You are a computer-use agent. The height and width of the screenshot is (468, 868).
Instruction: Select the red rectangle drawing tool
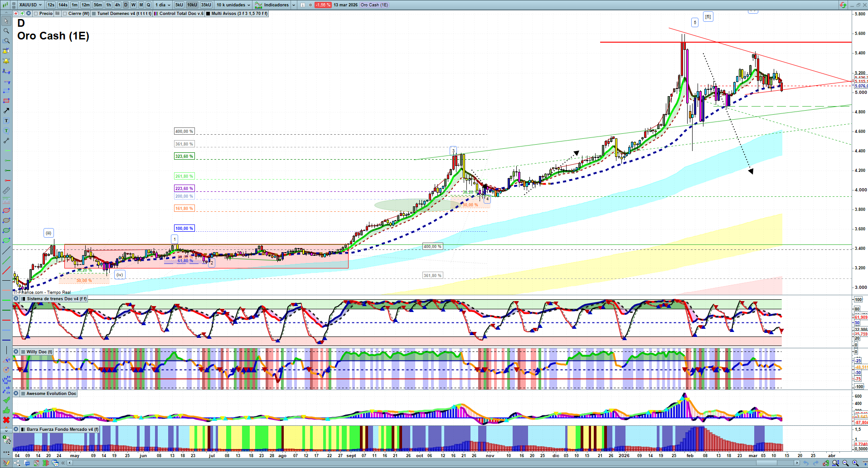click(6, 101)
